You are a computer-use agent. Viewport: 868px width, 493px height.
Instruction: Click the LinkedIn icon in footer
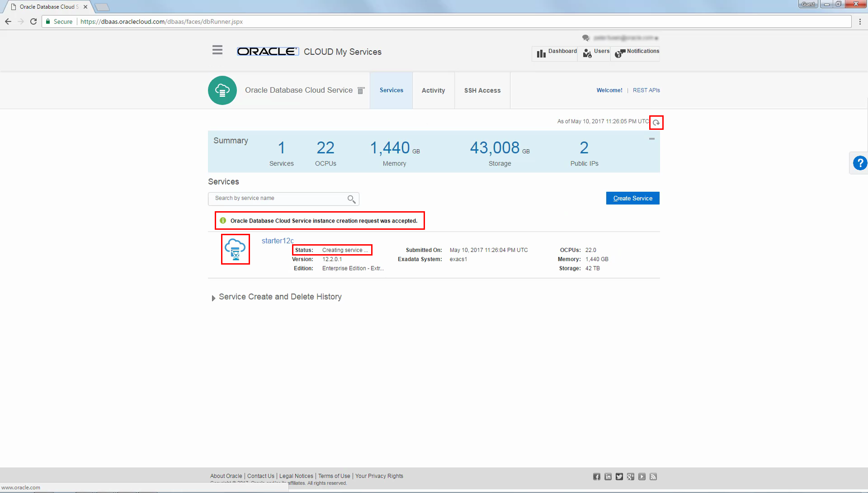pos(608,477)
